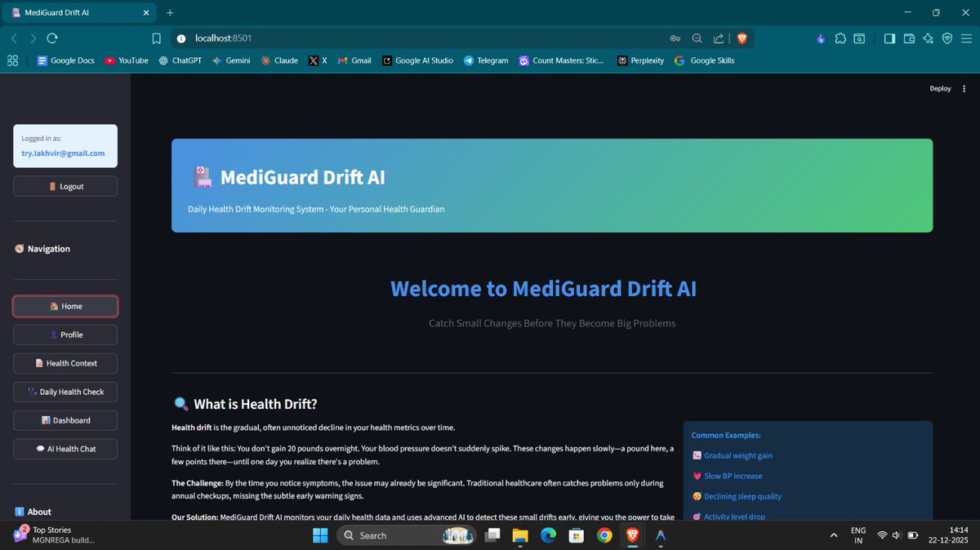
Task: Open the YouTube bookmark
Action: click(127, 60)
